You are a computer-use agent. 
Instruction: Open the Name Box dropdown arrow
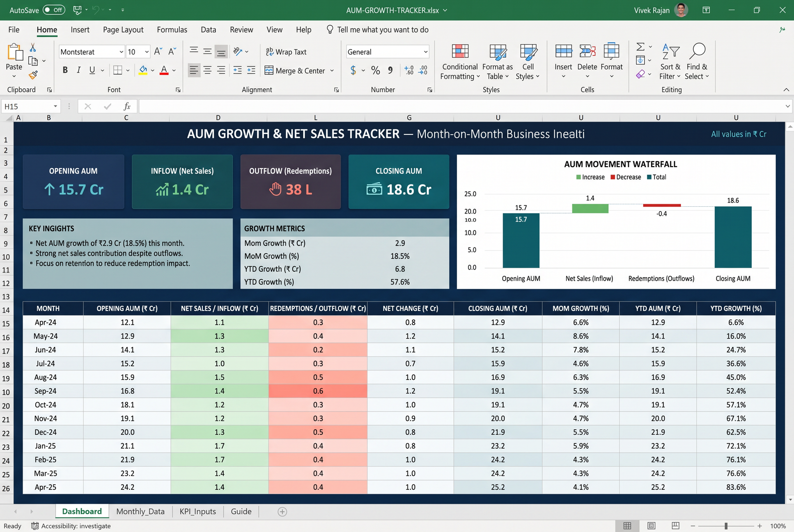(55, 106)
